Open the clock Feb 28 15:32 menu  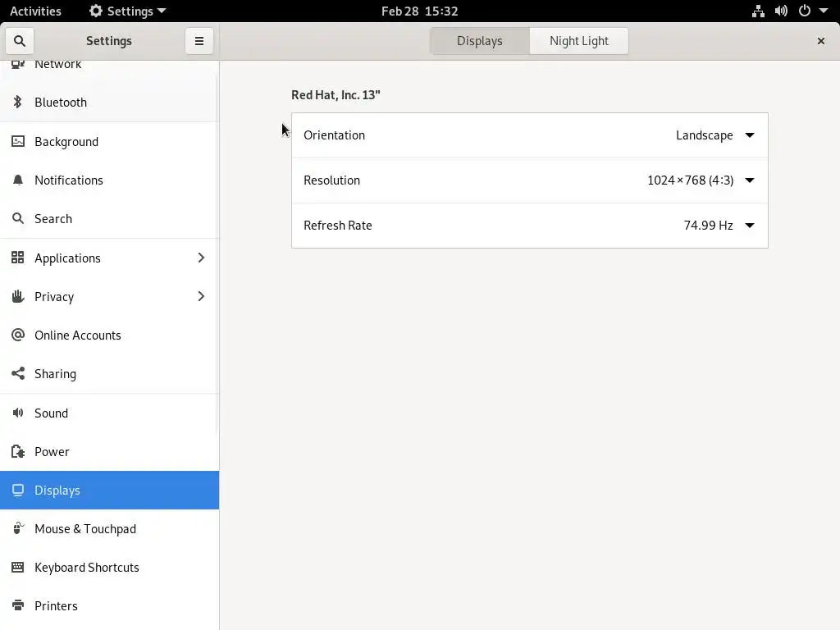click(419, 11)
